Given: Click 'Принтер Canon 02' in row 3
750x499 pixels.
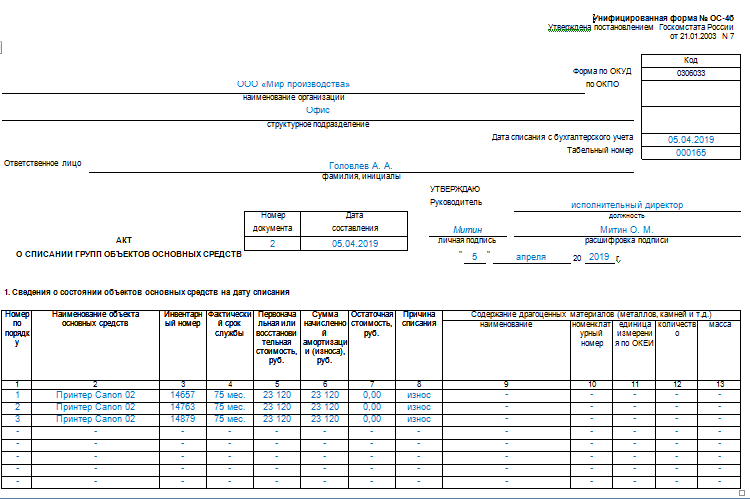Looking at the screenshot, I should [95, 419].
